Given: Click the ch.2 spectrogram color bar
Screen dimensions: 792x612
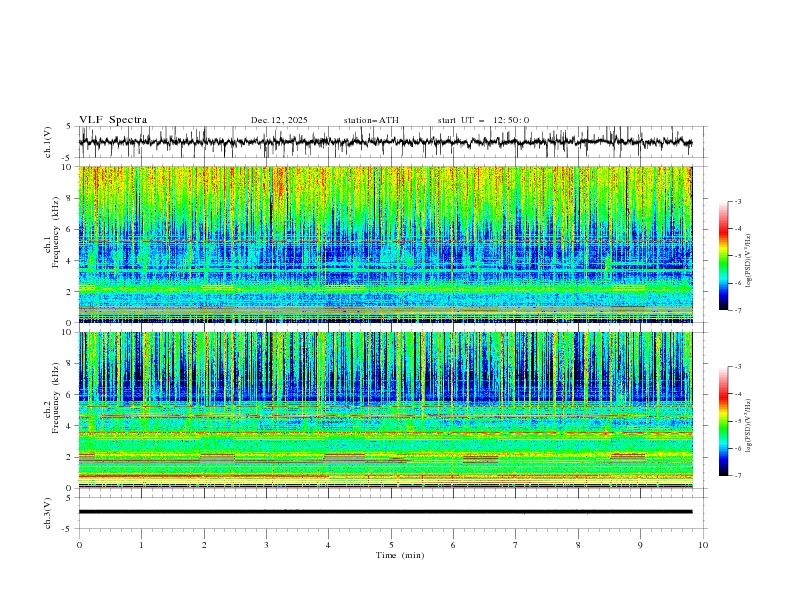Looking at the screenshot, I should 723,421.
